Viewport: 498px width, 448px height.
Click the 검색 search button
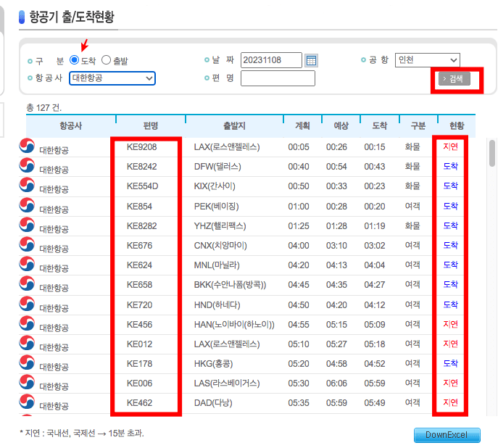click(x=455, y=79)
